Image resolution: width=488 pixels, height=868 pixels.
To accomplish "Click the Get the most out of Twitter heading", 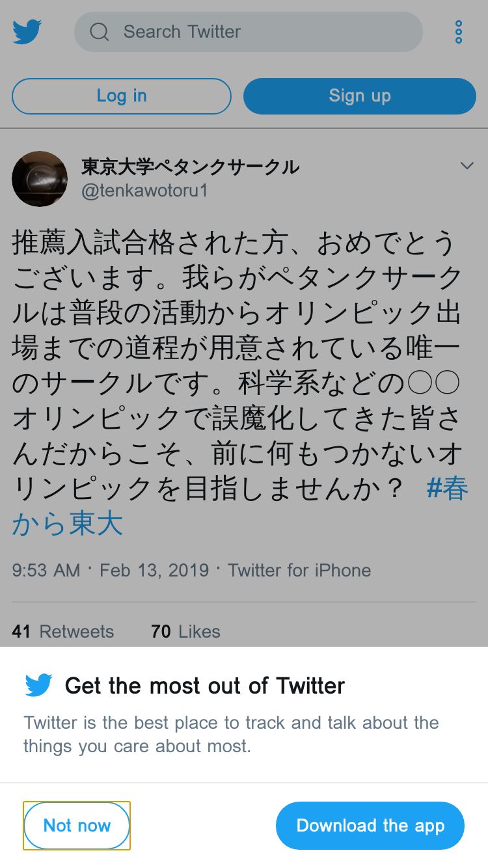I will pyautogui.click(x=205, y=685).
